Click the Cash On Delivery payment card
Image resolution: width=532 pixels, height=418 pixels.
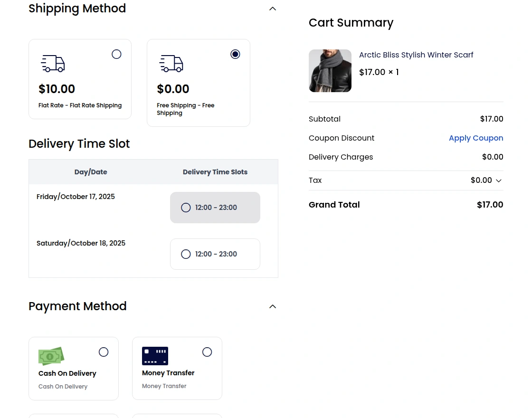[x=74, y=368]
